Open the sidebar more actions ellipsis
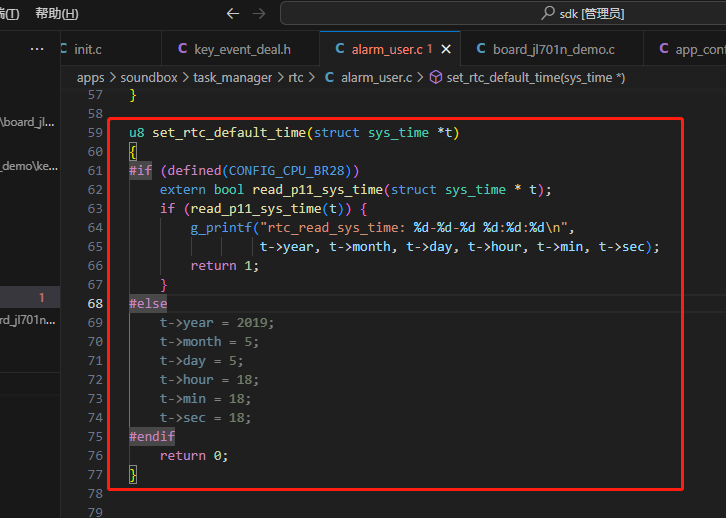 click(37, 49)
